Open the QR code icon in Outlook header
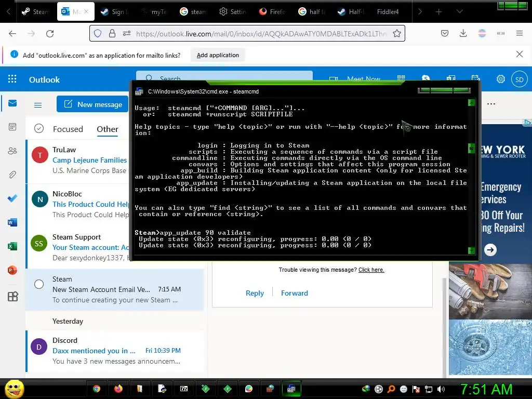The height and width of the screenshot is (399, 532). [x=401, y=78]
